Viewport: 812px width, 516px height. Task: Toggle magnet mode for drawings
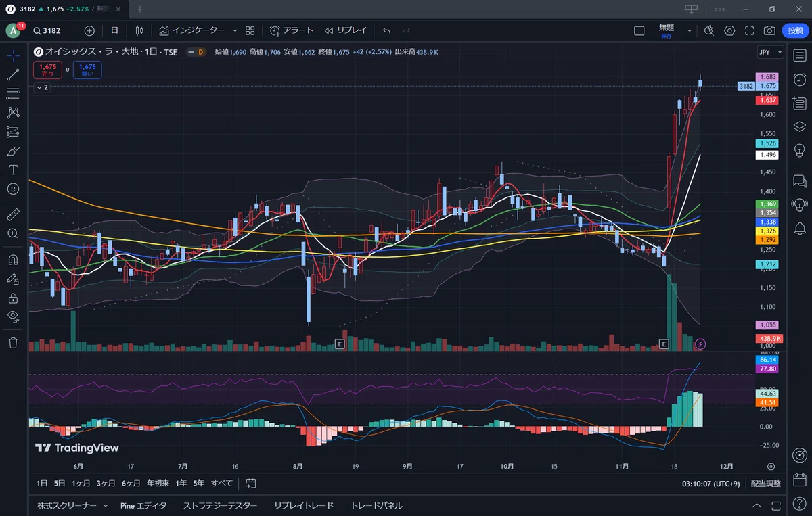coord(13,259)
